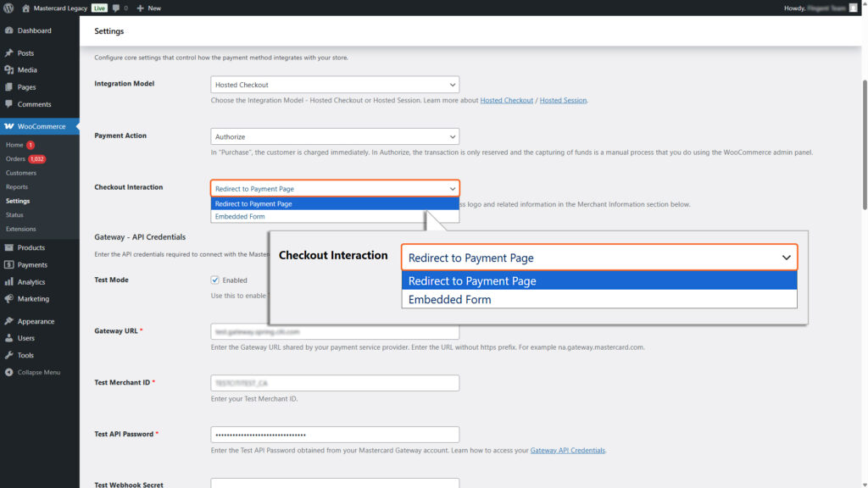Image resolution: width=868 pixels, height=488 pixels.
Task: Select the Dashboard icon in the sidebar
Action: click(x=12, y=30)
